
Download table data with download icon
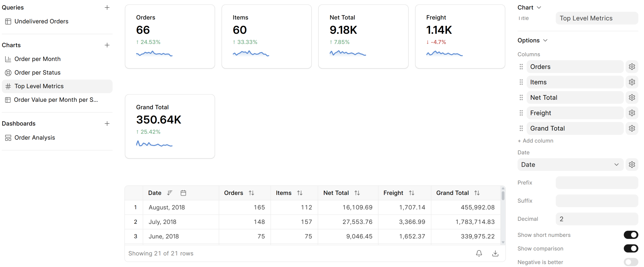495,253
